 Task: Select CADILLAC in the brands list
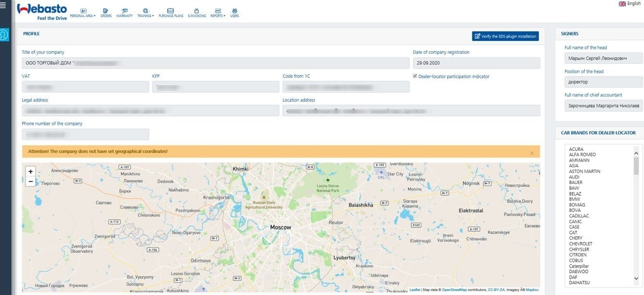tap(579, 216)
